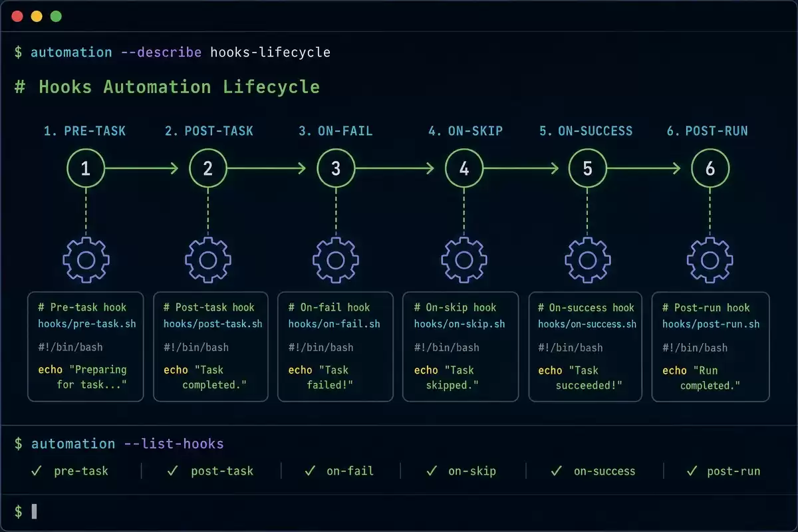Click the gear icon under ON-SKIP

pyautogui.click(x=464, y=260)
